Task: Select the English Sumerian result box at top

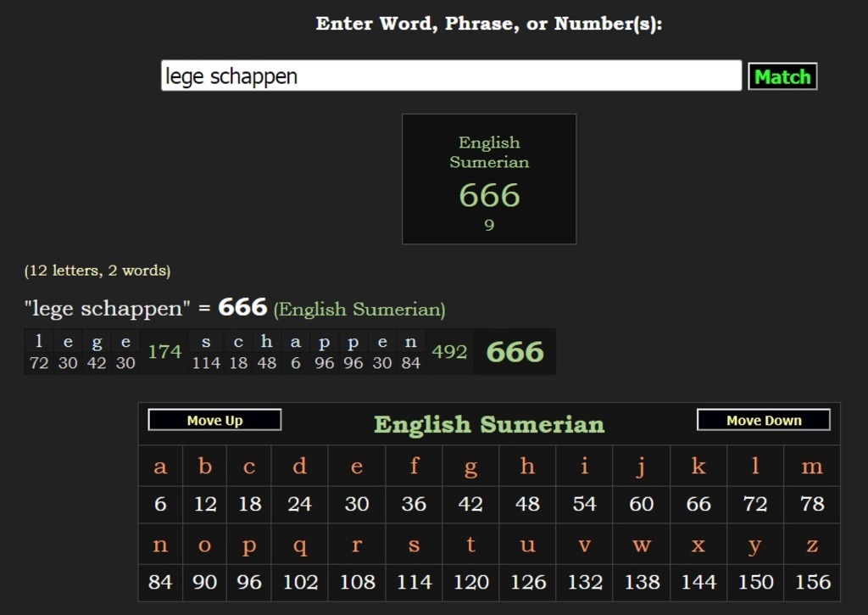Action: (x=489, y=179)
